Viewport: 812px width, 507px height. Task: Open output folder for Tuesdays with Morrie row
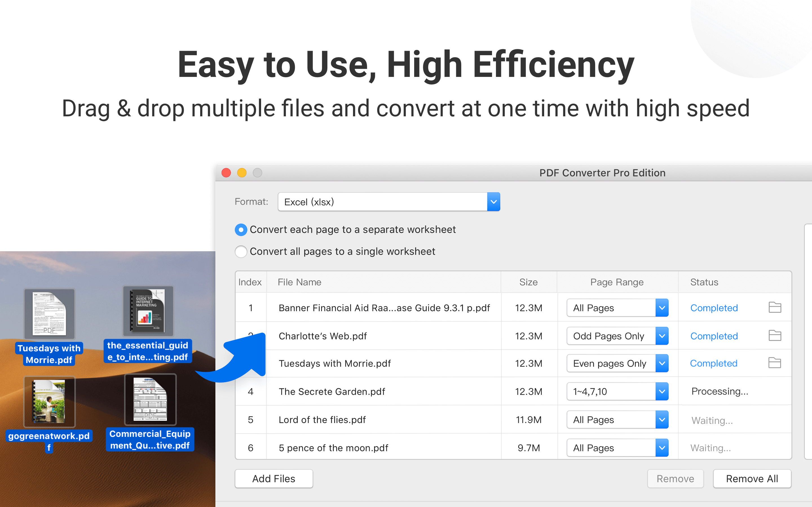[x=775, y=363]
